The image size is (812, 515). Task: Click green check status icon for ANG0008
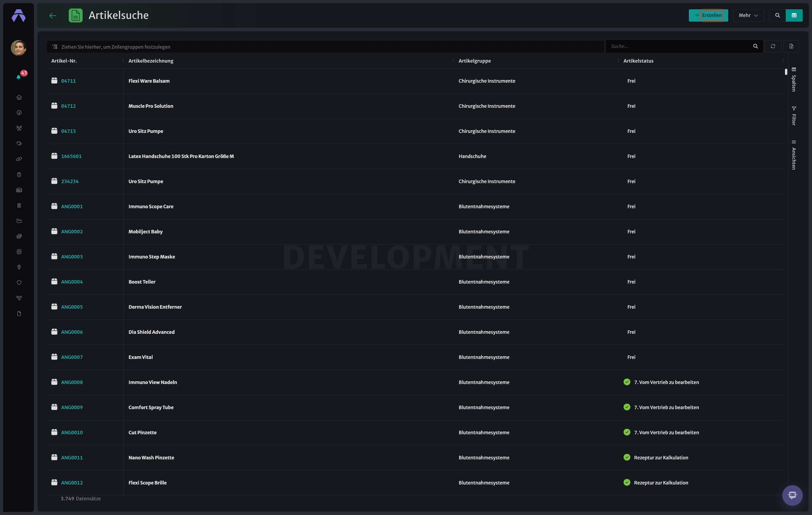pos(627,382)
